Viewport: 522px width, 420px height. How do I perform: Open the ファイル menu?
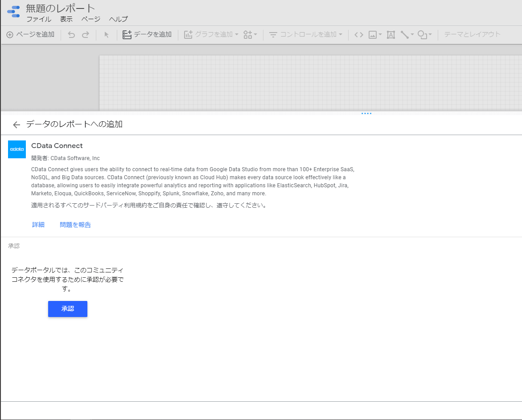tap(39, 19)
